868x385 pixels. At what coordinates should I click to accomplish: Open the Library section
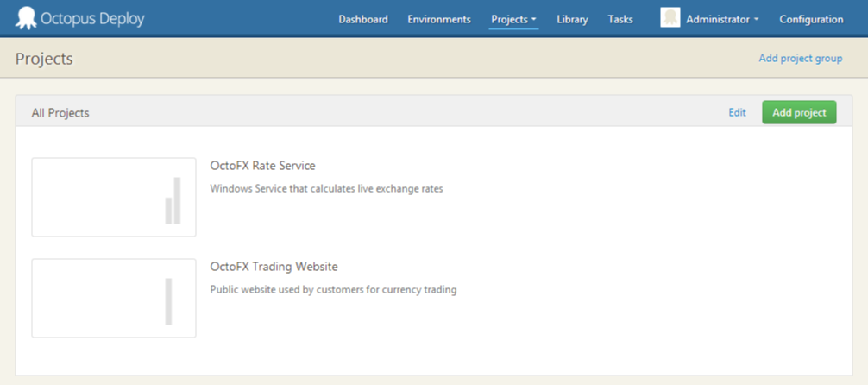(x=572, y=19)
